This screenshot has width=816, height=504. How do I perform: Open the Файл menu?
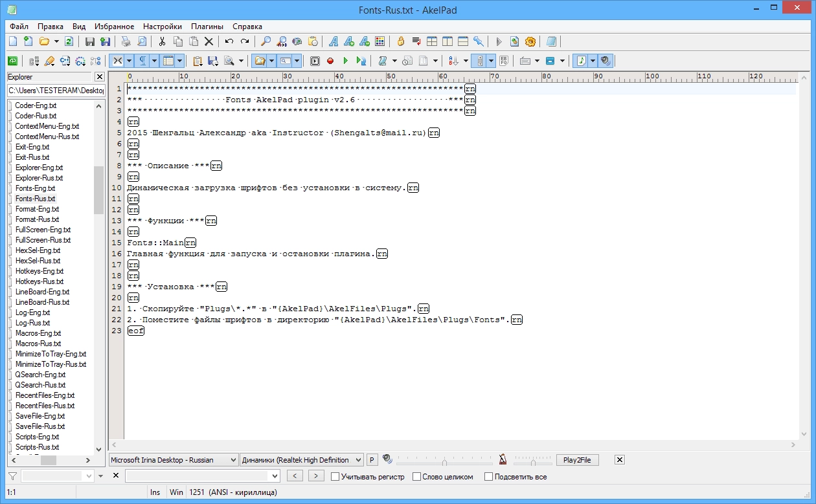point(19,27)
